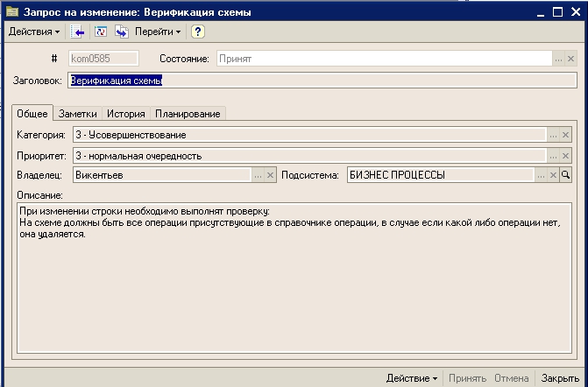Open Подсистема with magnifier icon
This screenshot has height=387, width=588.
[565, 175]
